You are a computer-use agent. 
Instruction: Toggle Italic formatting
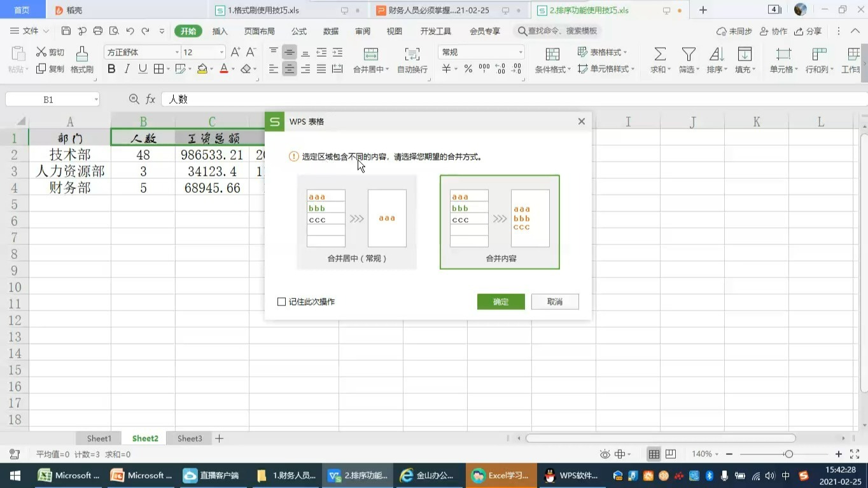pos(127,69)
